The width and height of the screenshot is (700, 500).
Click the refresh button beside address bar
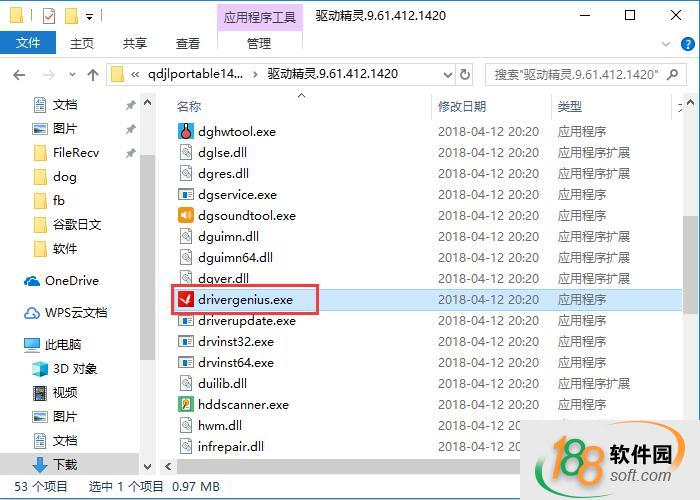click(x=465, y=74)
